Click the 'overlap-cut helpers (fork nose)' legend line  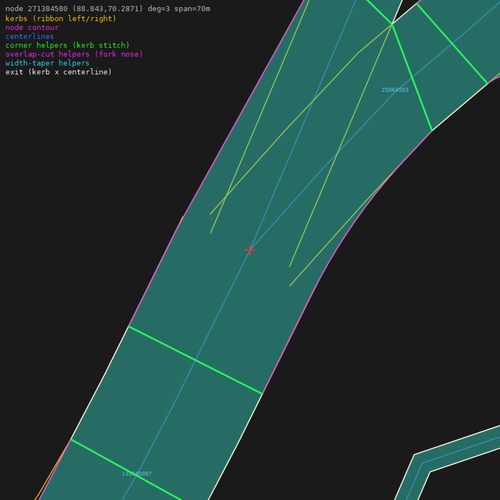coord(74,54)
